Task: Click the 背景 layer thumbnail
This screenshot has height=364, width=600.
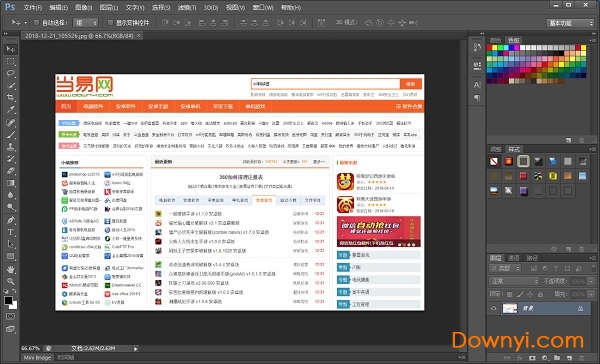Action: click(x=510, y=308)
